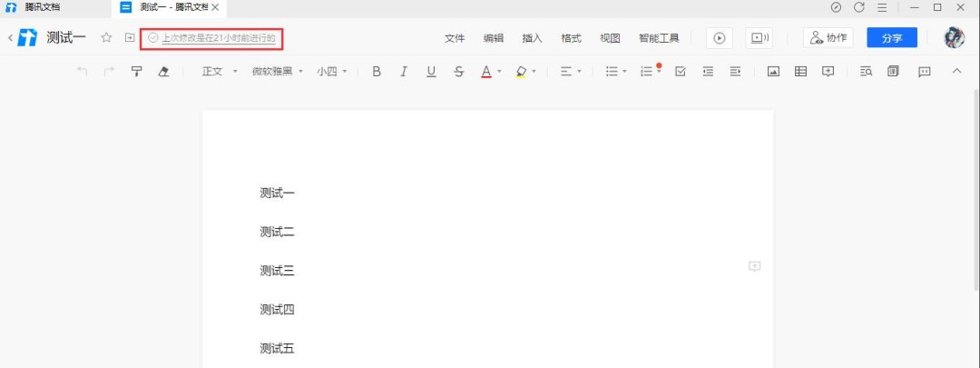Toggle strikethrough formatting

tap(459, 72)
